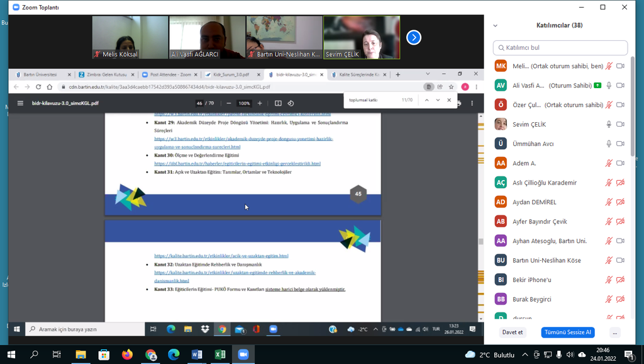Click the blue next-video arrow in gallery strip

[x=413, y=38]
